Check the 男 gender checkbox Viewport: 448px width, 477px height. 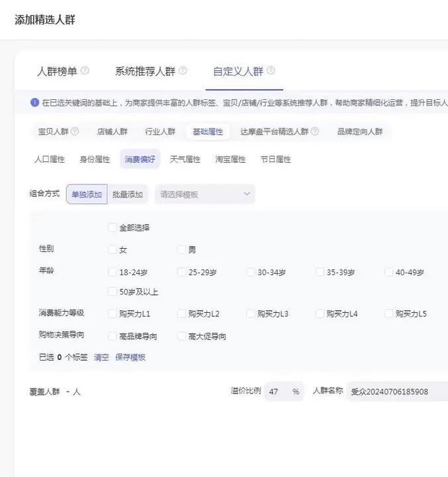(x=181, y=249)
